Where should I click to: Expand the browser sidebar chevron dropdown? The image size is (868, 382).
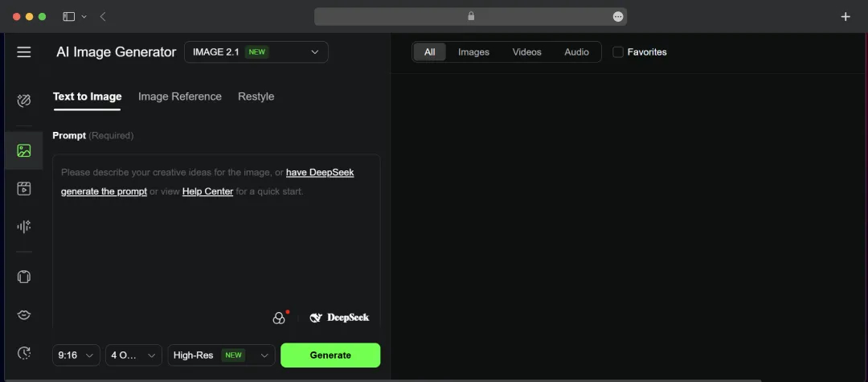pos(84,17)
